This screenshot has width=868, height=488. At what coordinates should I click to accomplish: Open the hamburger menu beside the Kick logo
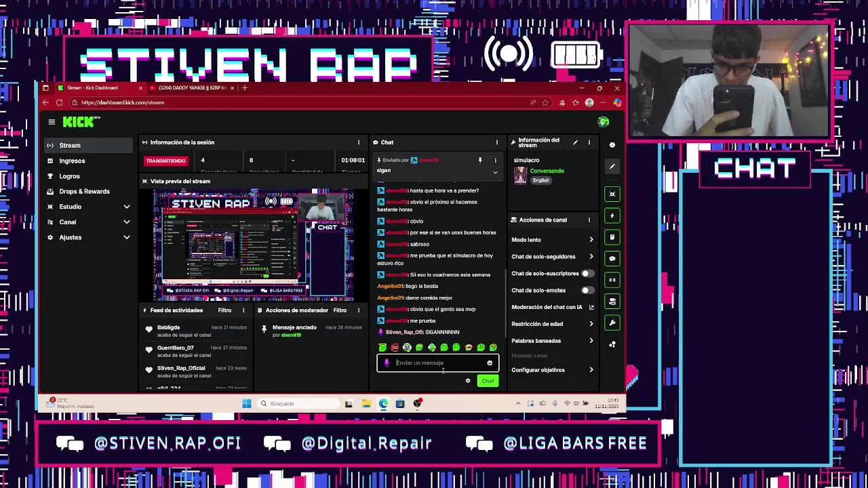tap(52, 122)
